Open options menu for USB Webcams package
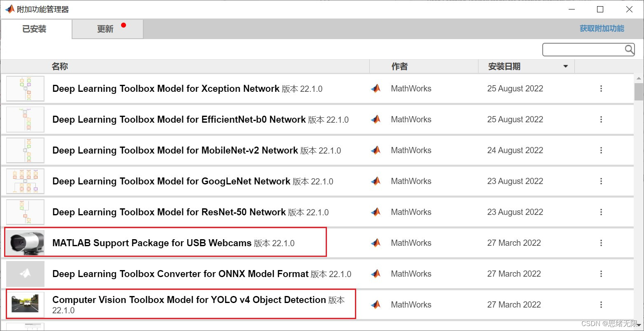 coord(601,243)
